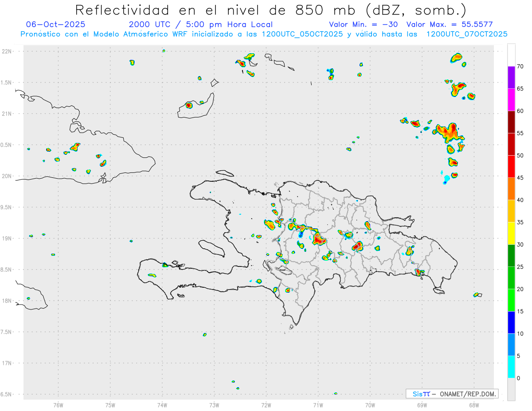Click the '0.5N' latitude label
The width and height of the screenshot is (532, 411).
[x=7, y=145]
